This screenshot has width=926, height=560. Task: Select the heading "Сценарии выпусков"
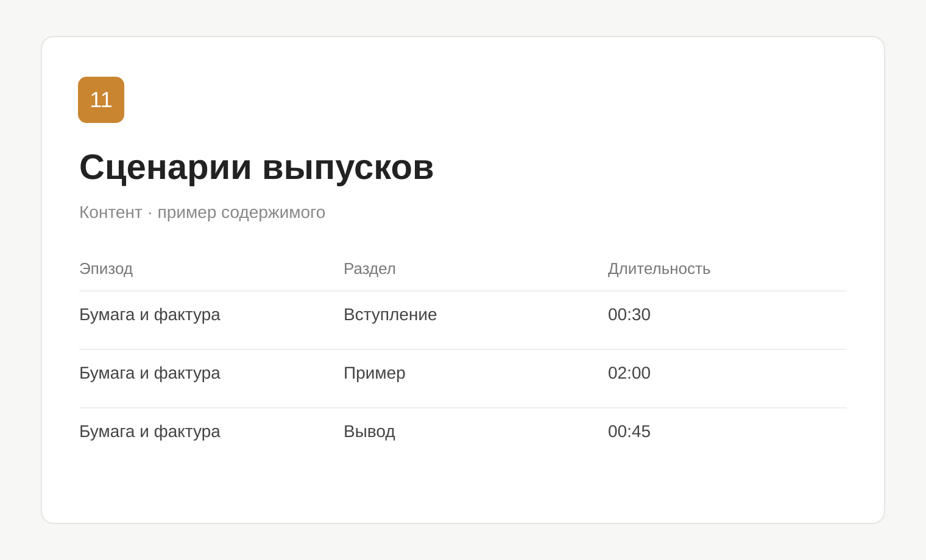(x=256, y=167)
